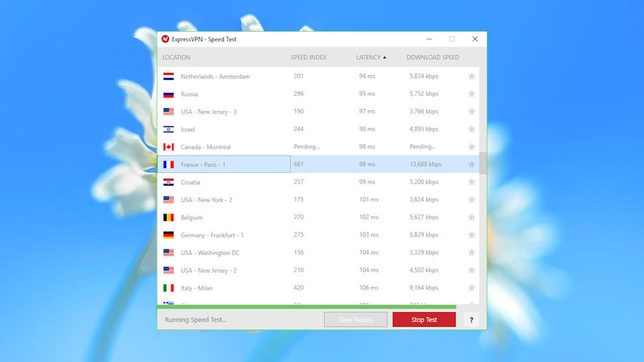The width and height of the screenshot is (644, 362).
Task: Click the ExpressVPN logo in title bar
Action: [x=165, y=39]
